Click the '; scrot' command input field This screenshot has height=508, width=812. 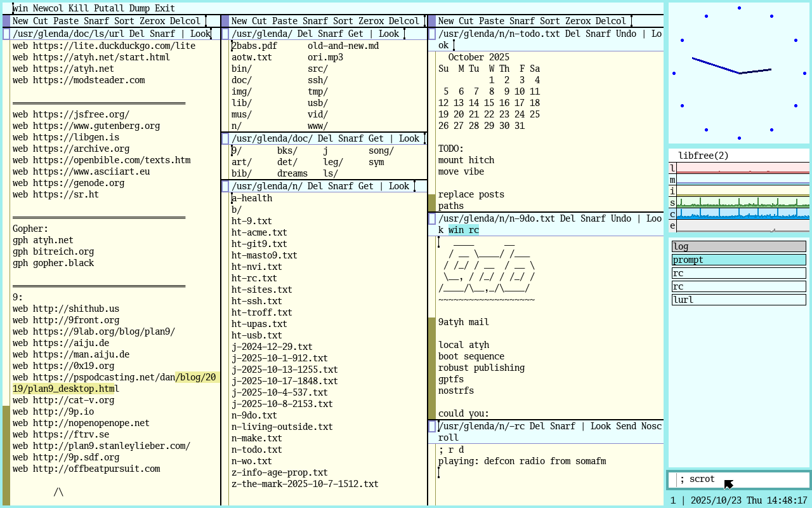(742, 479)
